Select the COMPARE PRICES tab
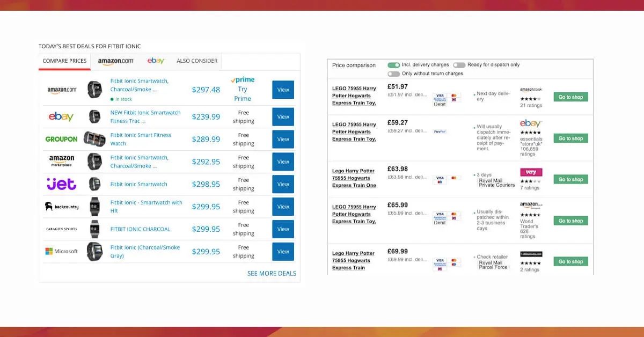 (x=64, y=61)
